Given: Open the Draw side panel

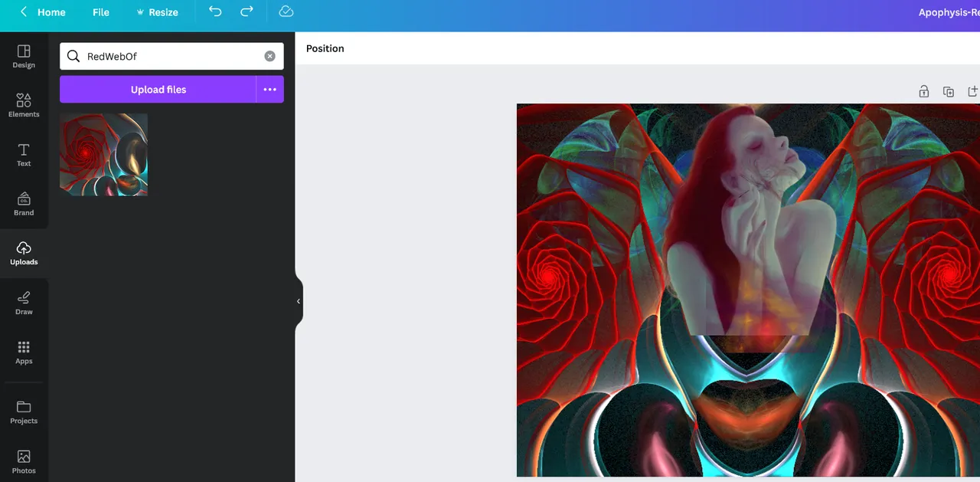Looking at the screenshot, I should [x=24, y=303].
